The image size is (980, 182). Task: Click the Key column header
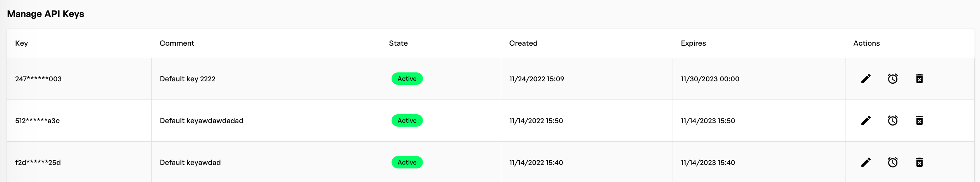coord(22,43)
